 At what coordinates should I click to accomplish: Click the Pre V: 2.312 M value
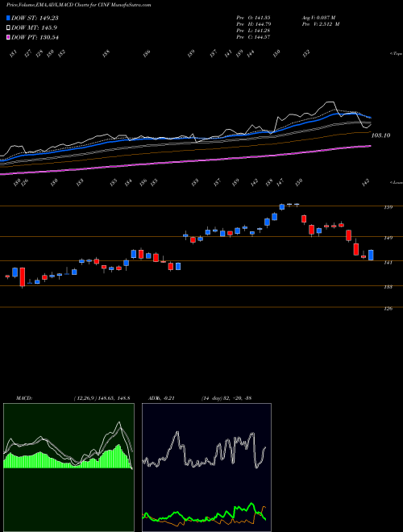pyautogui.click(x=320, y=24)
